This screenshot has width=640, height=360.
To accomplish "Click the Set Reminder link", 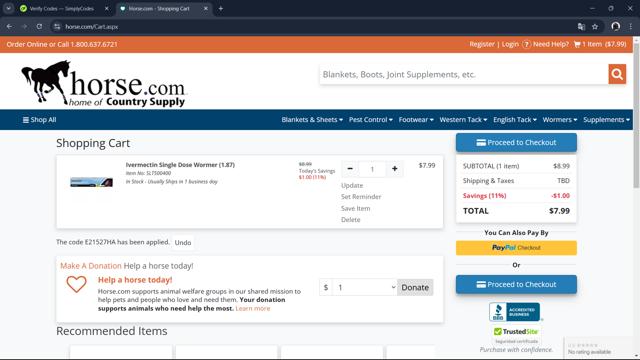I will tap(361, 197).
